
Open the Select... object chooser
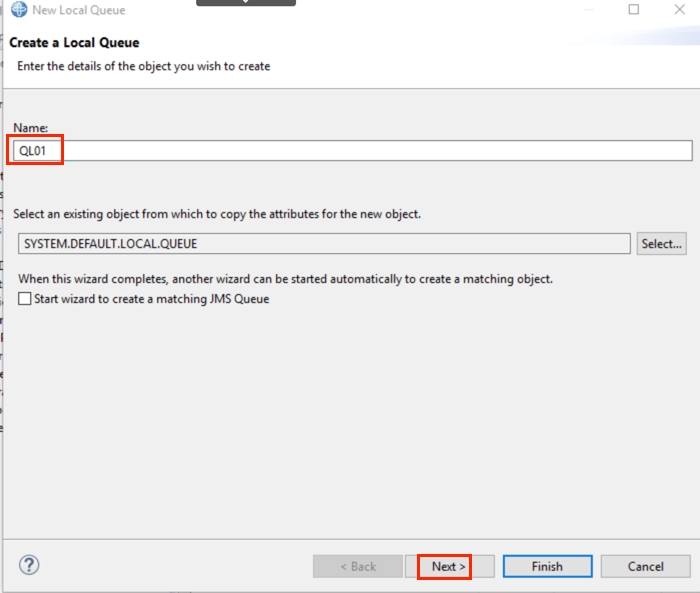[x=662, y=244]
